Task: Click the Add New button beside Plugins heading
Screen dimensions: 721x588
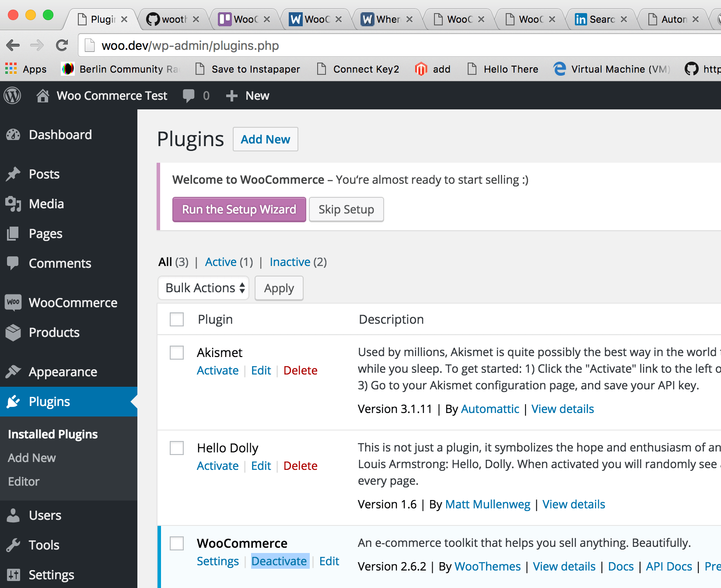Action: pyautogui.click(x=266, y=139)
